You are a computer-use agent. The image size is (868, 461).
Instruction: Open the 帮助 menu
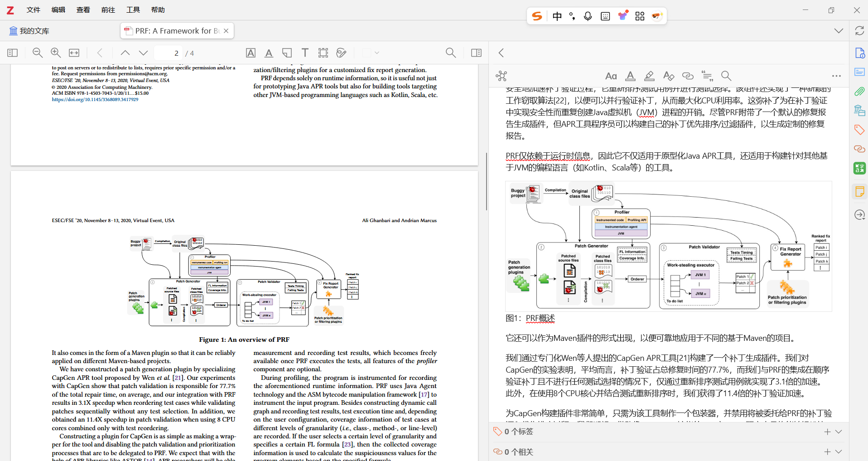[158, 10]
